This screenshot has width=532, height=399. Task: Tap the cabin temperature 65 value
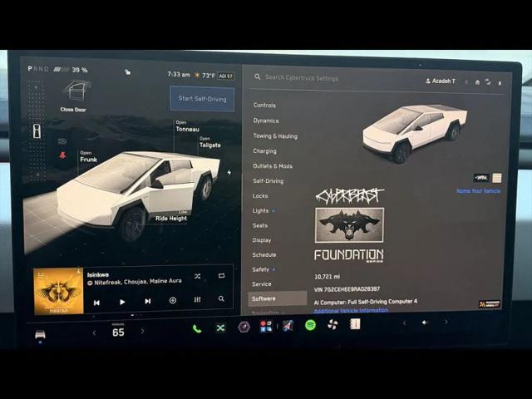point(118,332)
